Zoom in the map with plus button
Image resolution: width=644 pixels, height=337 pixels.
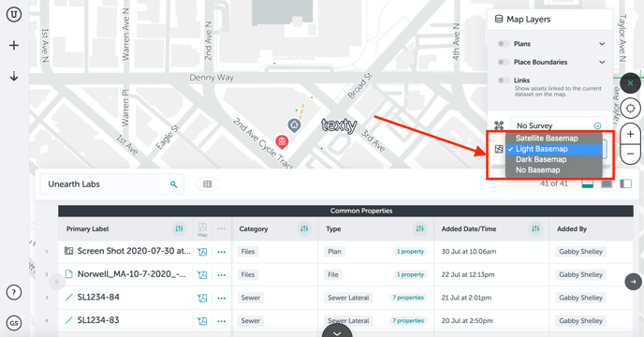tap(631, 135)
